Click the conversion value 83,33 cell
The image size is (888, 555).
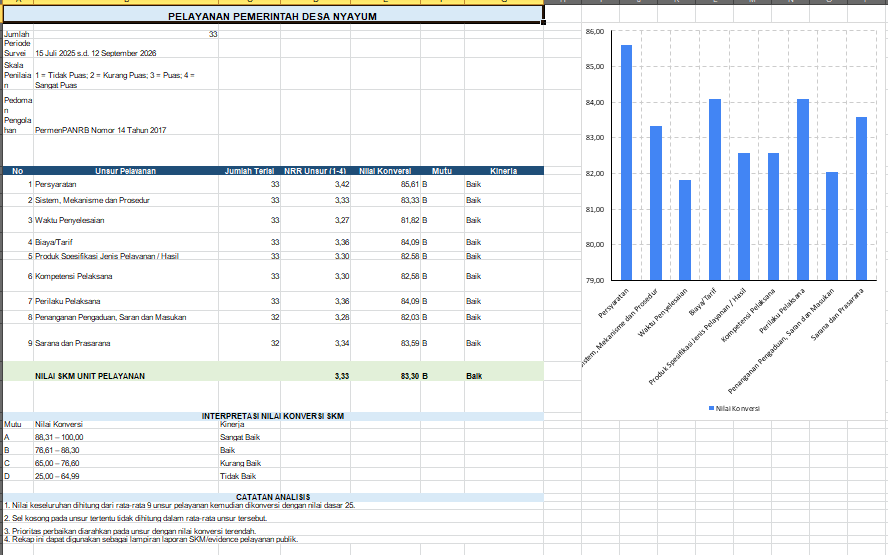385,200
